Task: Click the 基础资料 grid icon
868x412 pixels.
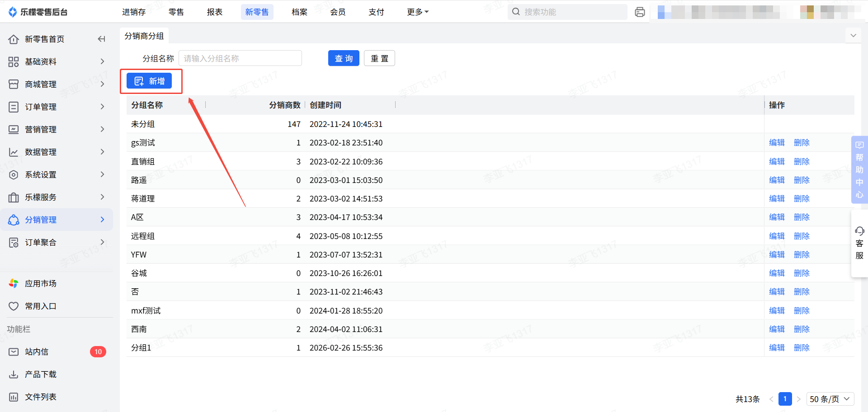Action: [14, 62]
